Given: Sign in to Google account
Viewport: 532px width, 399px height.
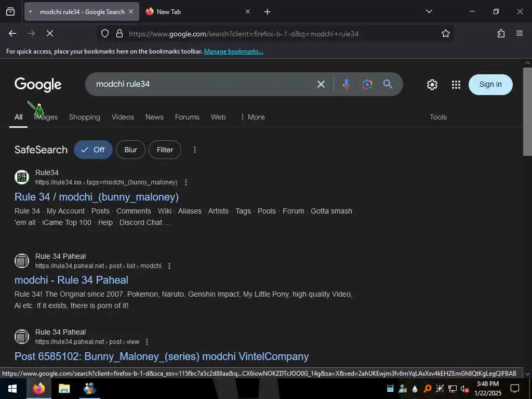Looking at the screenshot, I should (x=490, y=85).
